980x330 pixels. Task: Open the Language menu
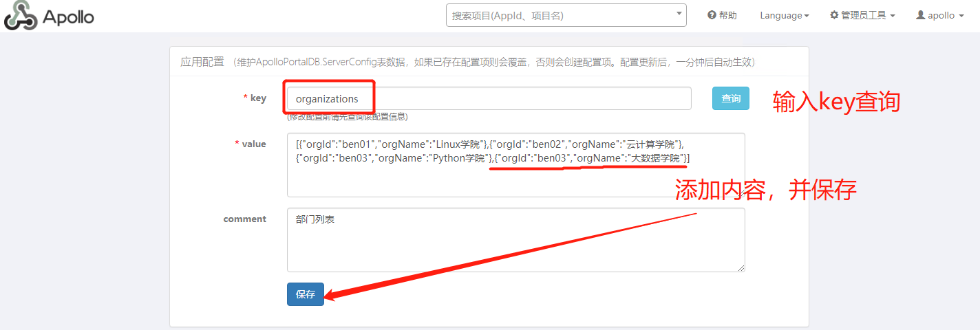click(780, 15)
